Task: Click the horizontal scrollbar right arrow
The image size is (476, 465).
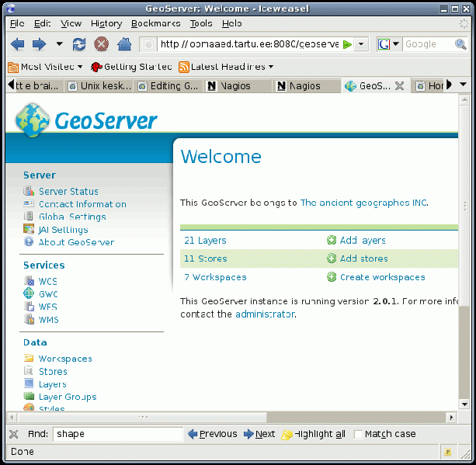Action: pyautogui.click(x=451, y=418)
